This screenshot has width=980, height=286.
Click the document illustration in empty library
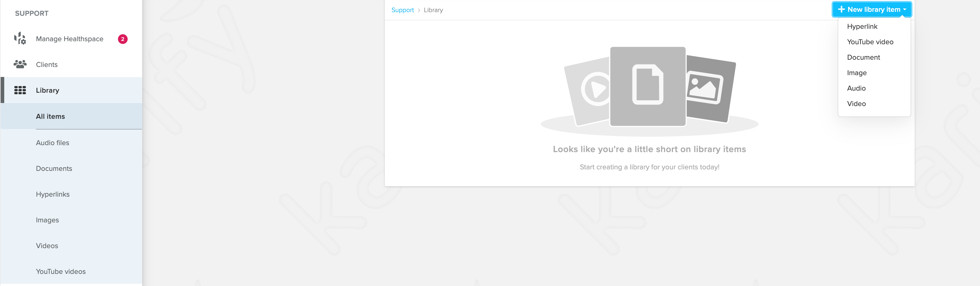[648, 86]
